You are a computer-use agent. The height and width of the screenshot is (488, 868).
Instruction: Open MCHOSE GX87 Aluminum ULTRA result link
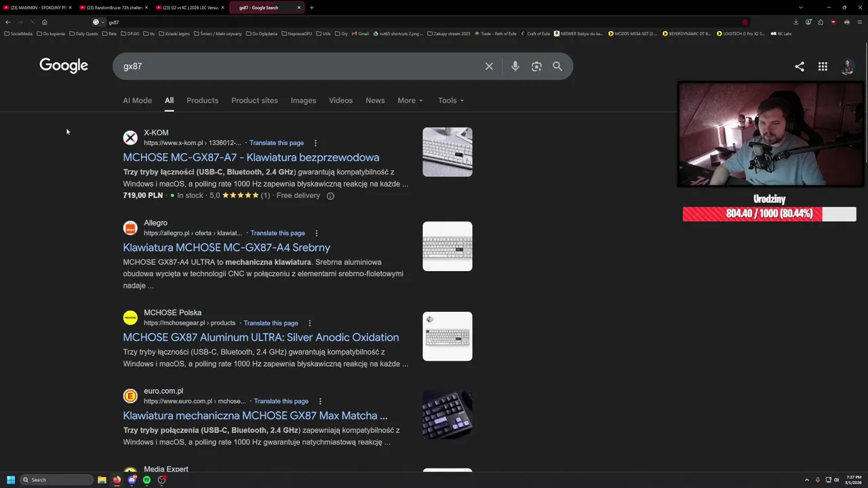click(x=261, y=338)
